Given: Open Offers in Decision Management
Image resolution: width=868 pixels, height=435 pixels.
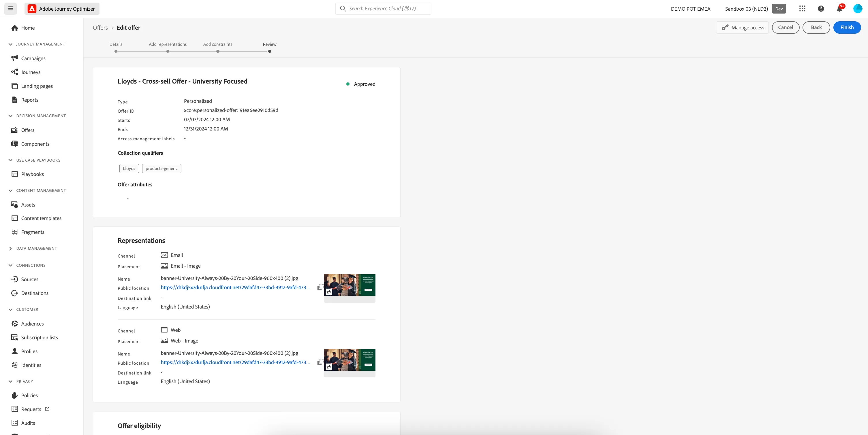Looking at the screenshot, I should point(22,130).
